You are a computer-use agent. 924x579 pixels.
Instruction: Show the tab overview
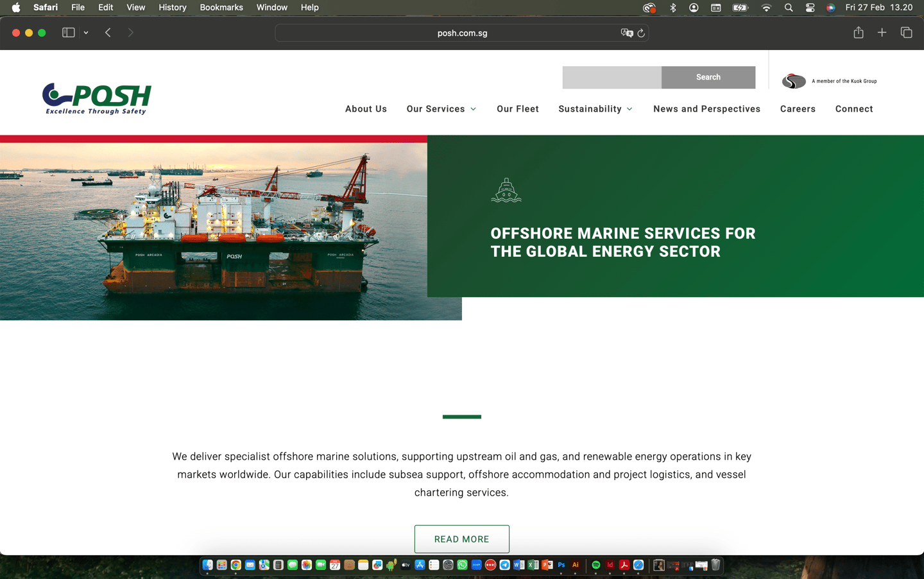pyautogui.click(x=906, y=33)
